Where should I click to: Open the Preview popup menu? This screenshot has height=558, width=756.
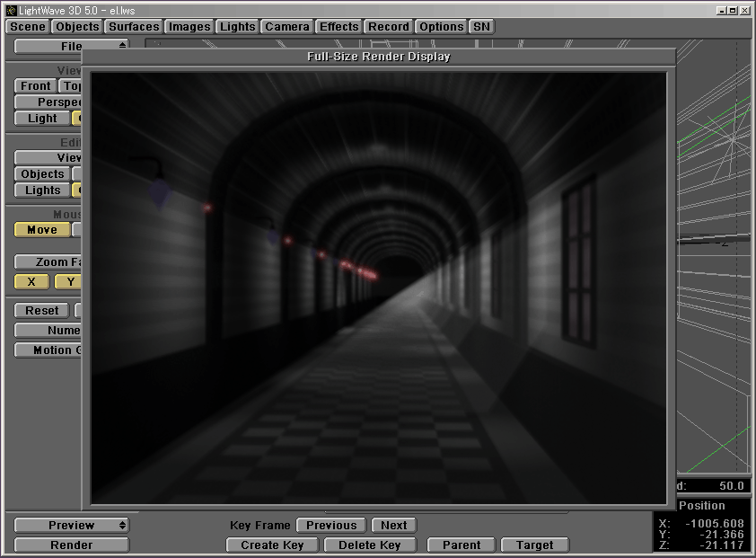(72, 526)
